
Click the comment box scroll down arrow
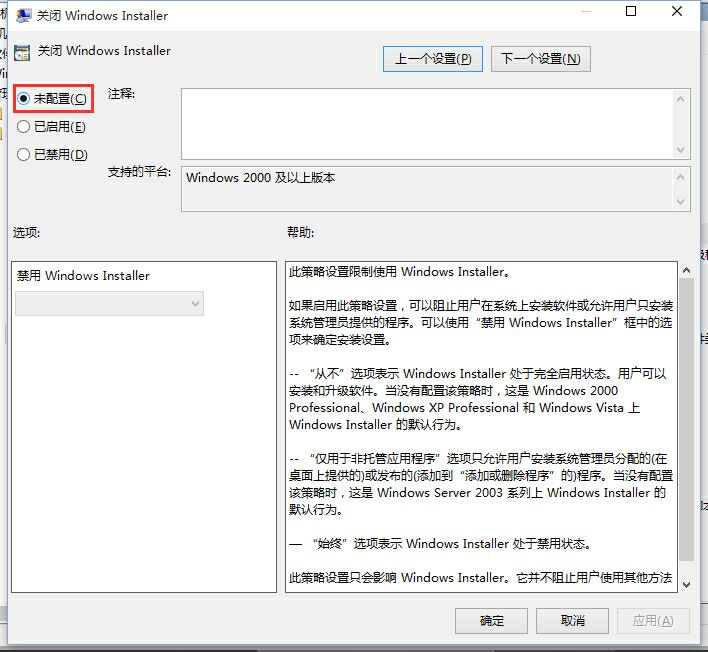[680, 149]
